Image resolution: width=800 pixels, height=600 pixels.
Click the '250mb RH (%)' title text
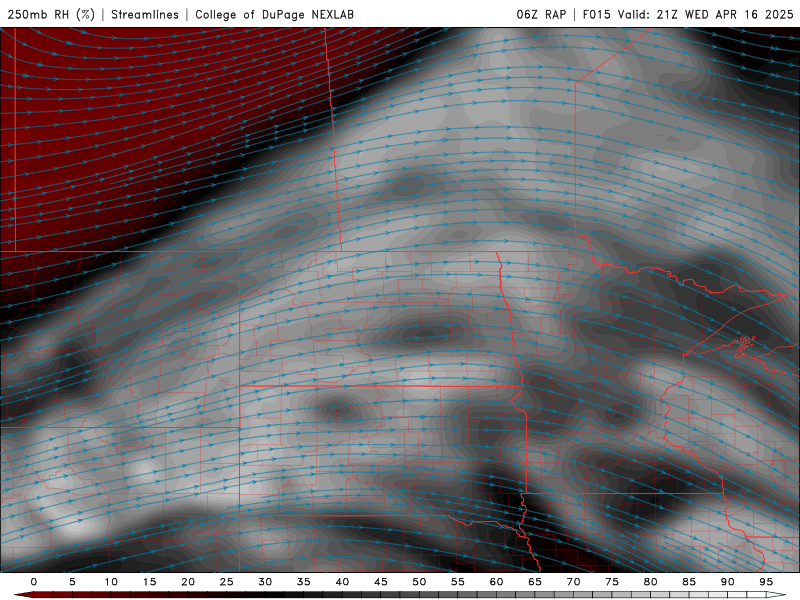coord(51,15)
